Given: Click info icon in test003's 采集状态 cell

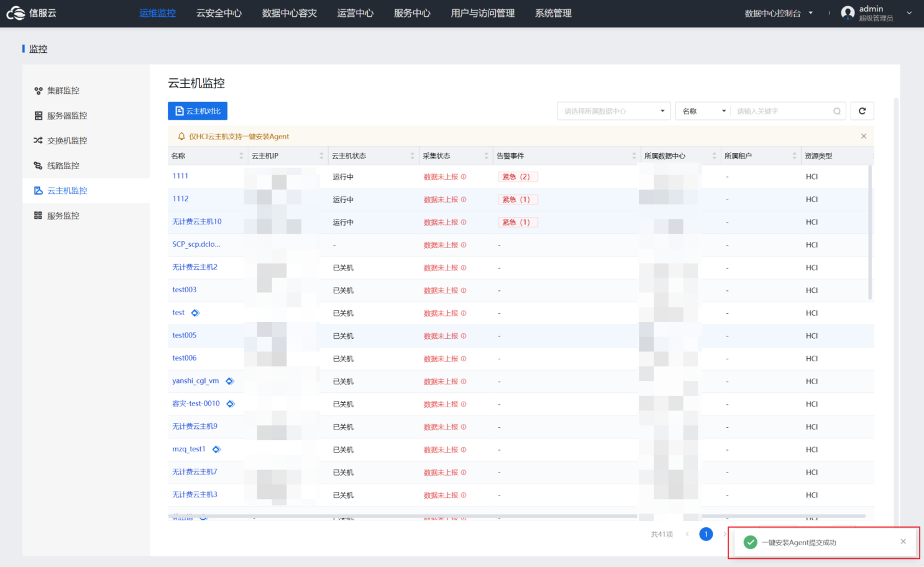Looking at the screenshot, I should [464, 290].
